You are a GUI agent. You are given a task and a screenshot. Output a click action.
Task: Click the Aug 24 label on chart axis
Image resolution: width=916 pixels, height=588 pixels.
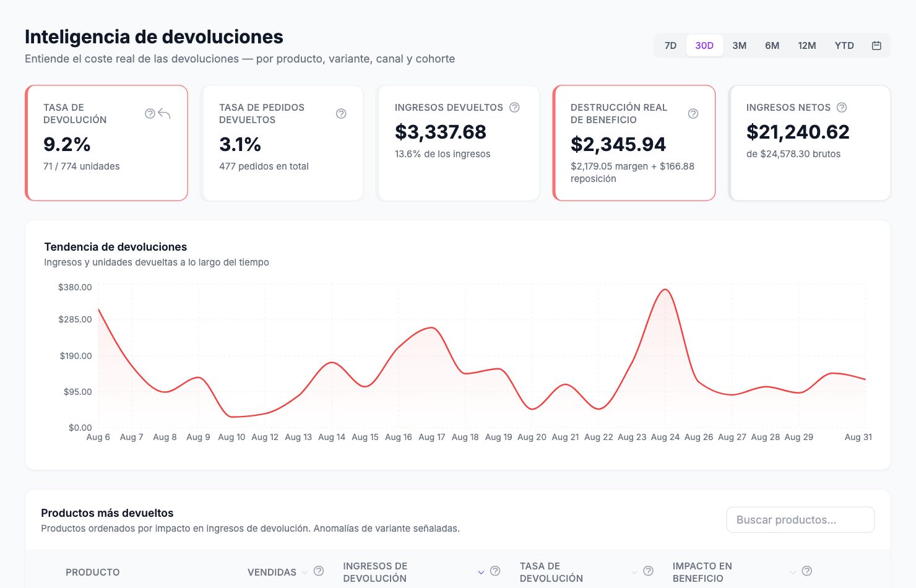click(665, 437)
